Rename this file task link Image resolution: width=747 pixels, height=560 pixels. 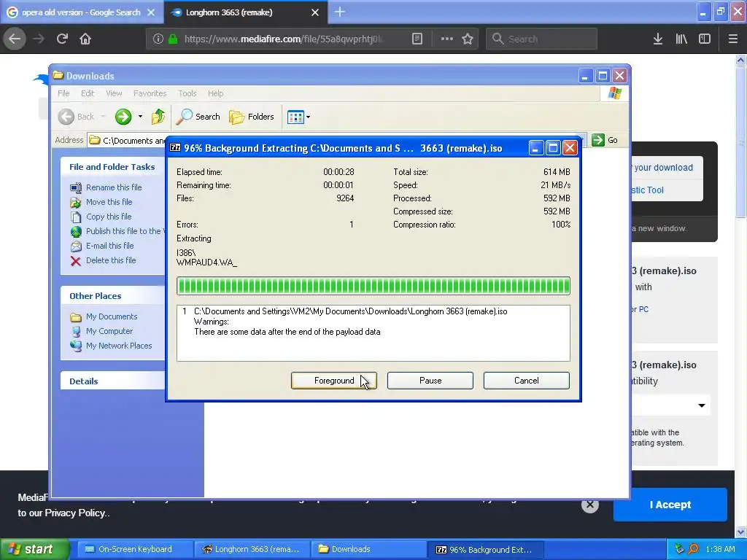point(114,187)
